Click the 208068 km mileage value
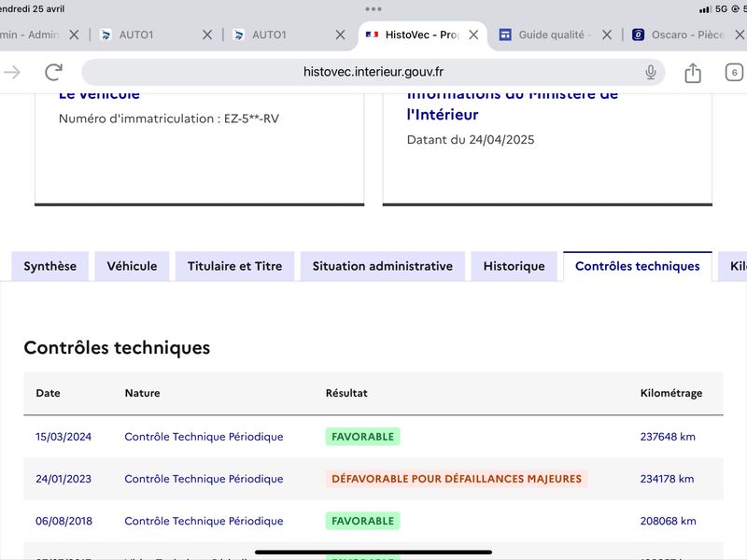 [668, 521]
